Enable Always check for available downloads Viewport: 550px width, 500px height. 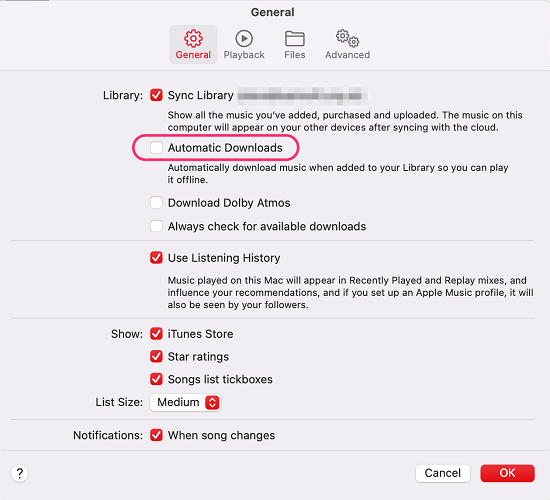[156, 226]
